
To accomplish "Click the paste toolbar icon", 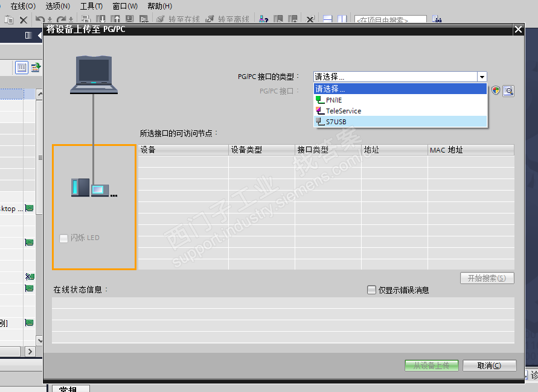I will [x=9, y=19].
